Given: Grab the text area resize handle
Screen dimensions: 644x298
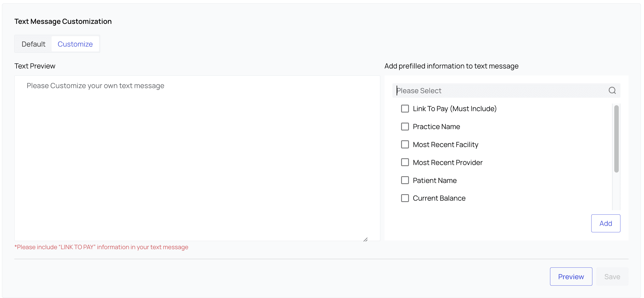Looking at the screenshot, I should tap(365, 240).
